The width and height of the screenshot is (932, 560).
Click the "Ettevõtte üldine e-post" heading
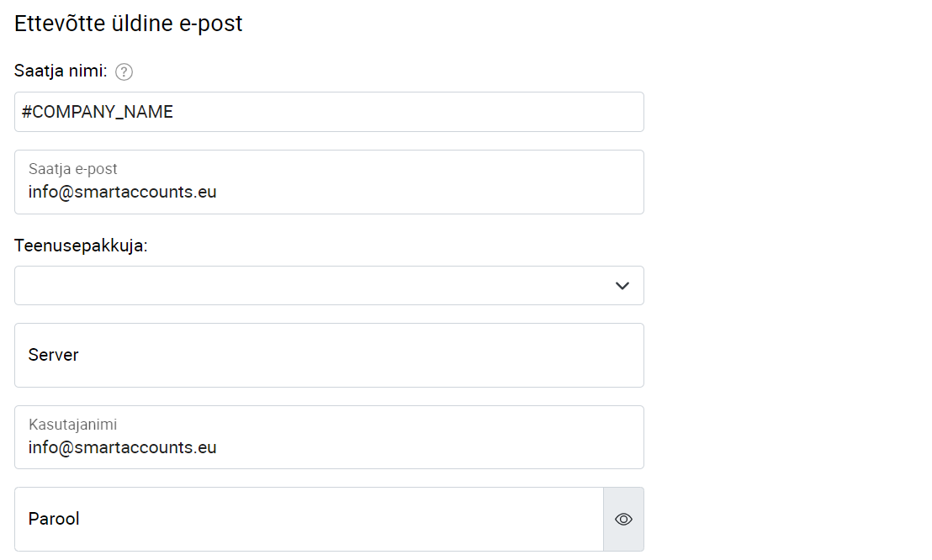coord(129,24)
